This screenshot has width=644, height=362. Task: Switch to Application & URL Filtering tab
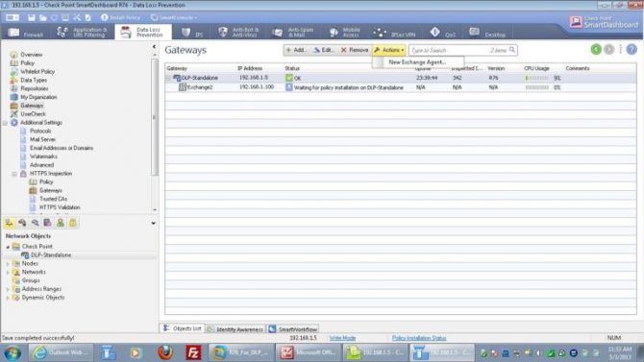click(x=82, y=33)
